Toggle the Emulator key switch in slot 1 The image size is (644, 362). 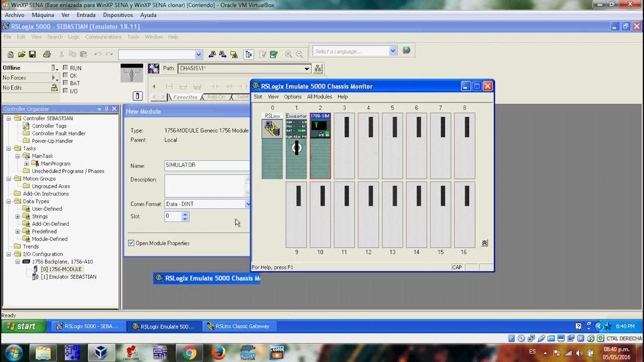click(x=296, y=148)
